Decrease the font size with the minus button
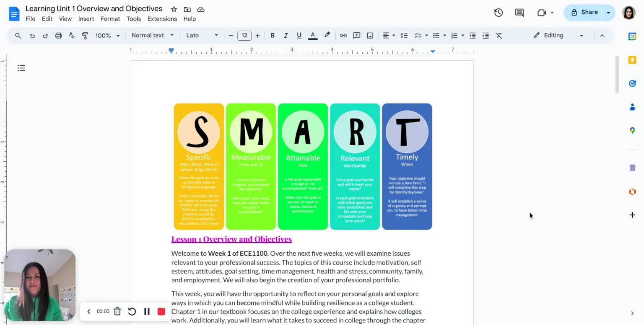The image size is (644, 325). pyautogui.click(x=231, y=36)
